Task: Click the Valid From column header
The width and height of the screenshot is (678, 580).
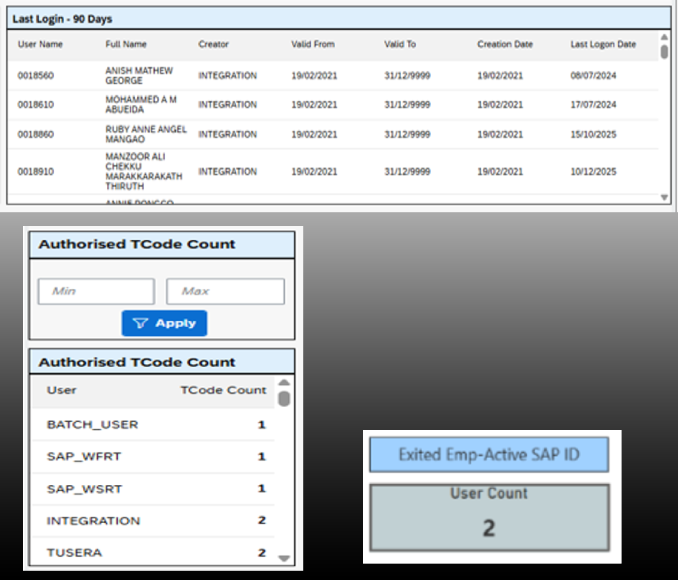Action: pyautogui.click(x=313, y=44)
